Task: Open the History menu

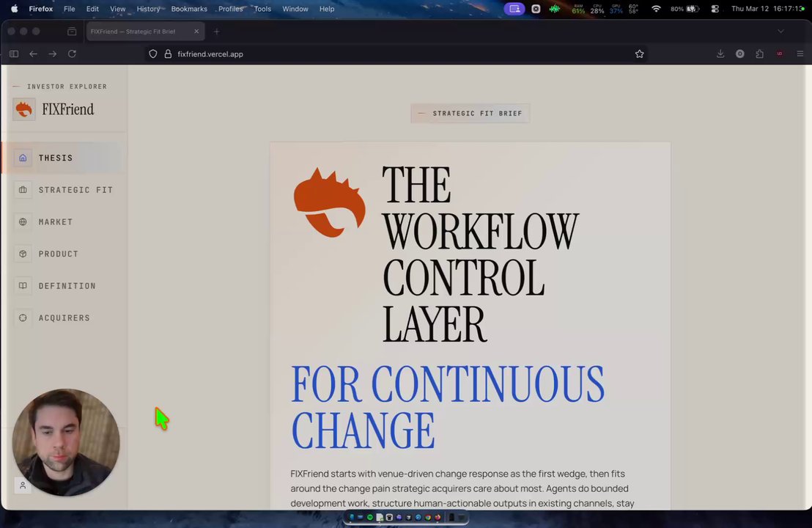Action: [x=148, y=9]
